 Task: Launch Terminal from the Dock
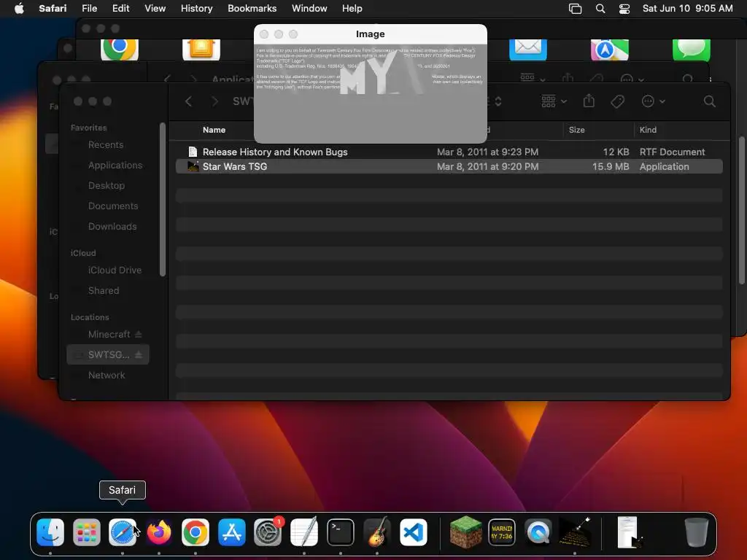tap(341, 532)
